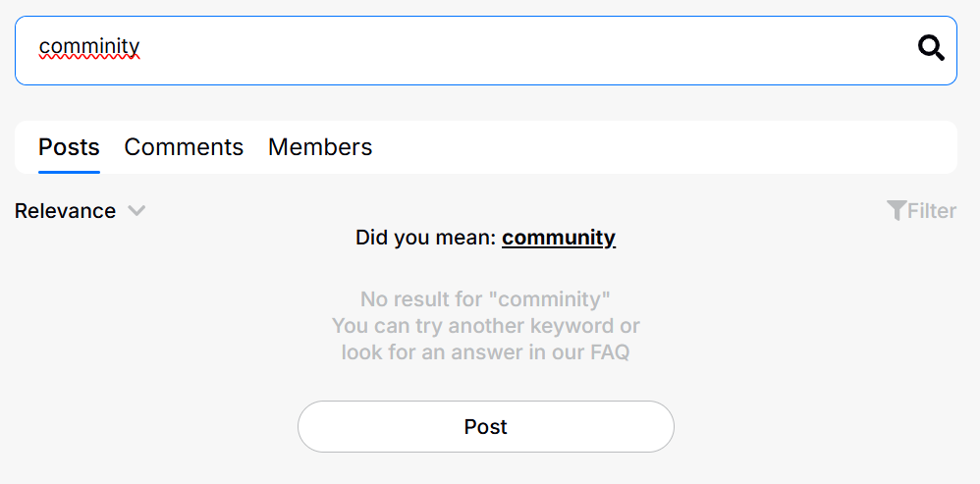Click the "No result for comminity" message
Screen dimensions: 980x484
[x=485, y=298]
